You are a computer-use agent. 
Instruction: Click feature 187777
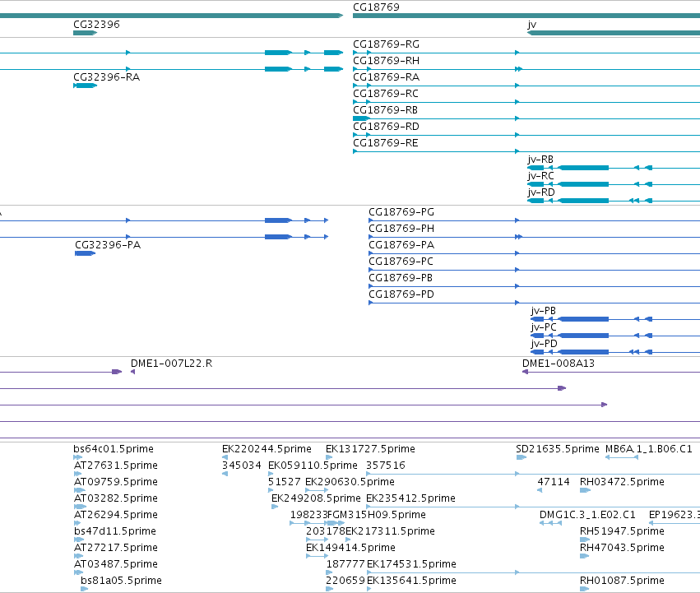click(345, 564)
